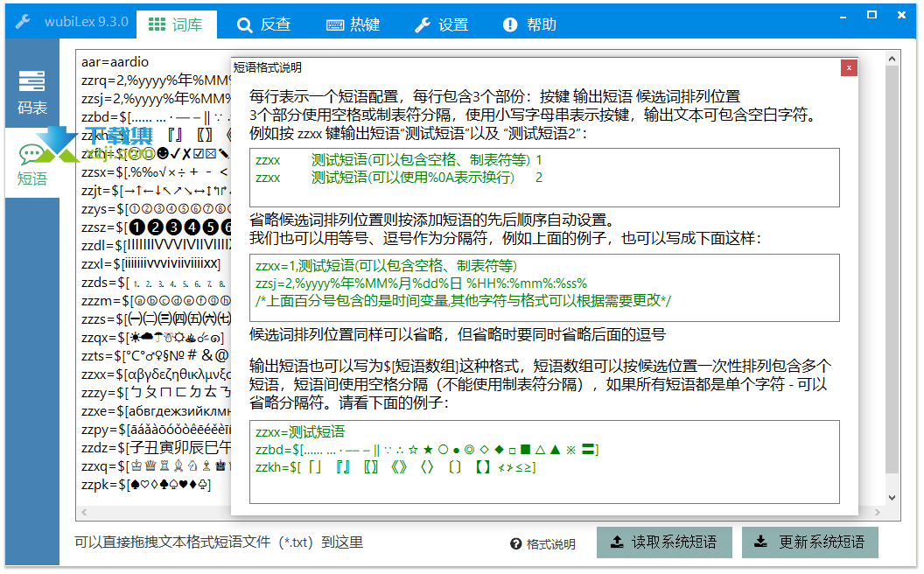The image size is (924, 574).
Task: Click the 更新系统短语 button
Action: tap(810, 542)
